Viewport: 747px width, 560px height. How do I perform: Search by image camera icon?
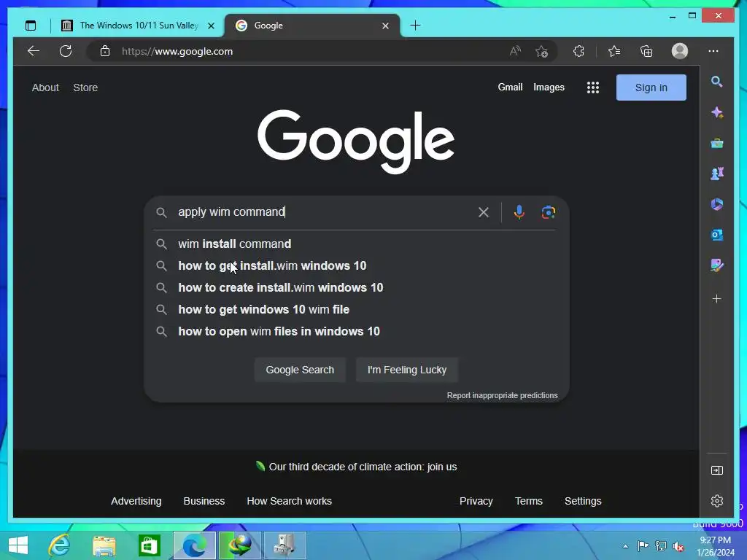tap(549, 212)
